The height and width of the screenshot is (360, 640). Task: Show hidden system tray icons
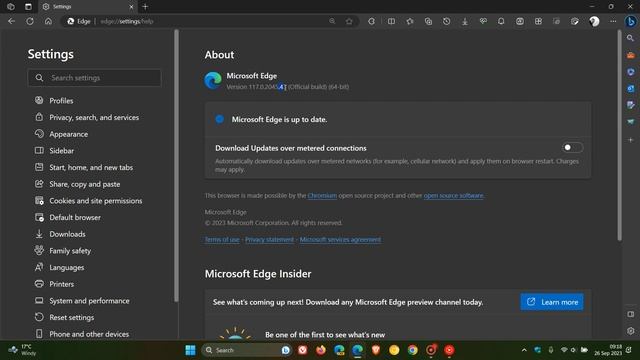(524, 350)
